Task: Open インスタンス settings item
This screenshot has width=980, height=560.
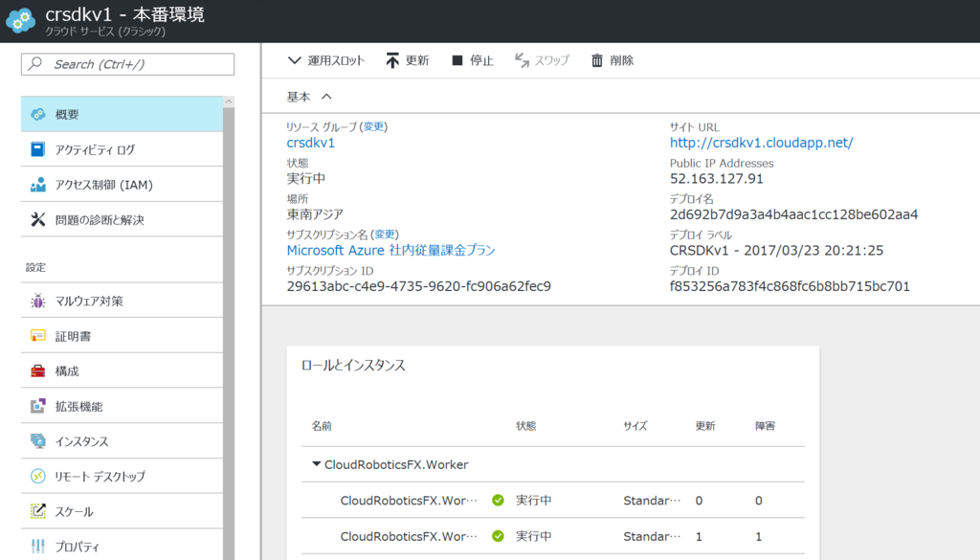Action: [122, 441]
